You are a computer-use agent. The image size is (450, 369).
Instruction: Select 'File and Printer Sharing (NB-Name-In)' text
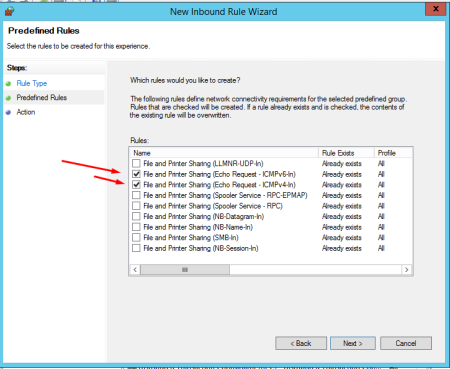(x=198, y=227)
